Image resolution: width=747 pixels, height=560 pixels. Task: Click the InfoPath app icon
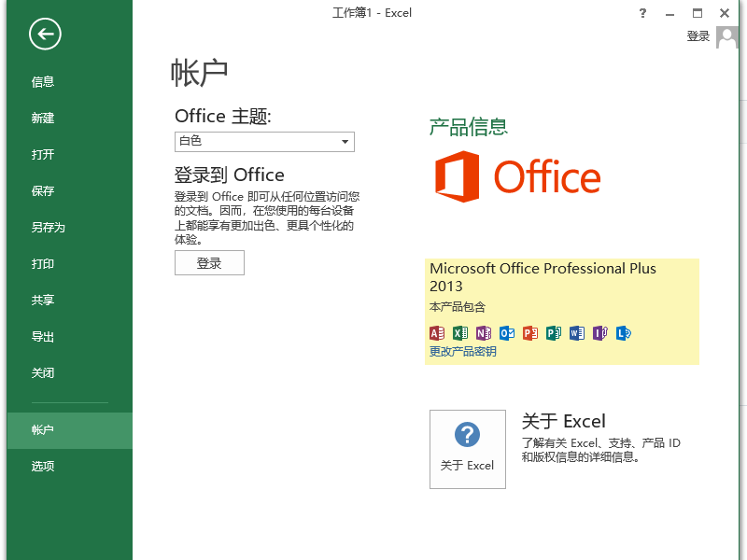(600, 333)
